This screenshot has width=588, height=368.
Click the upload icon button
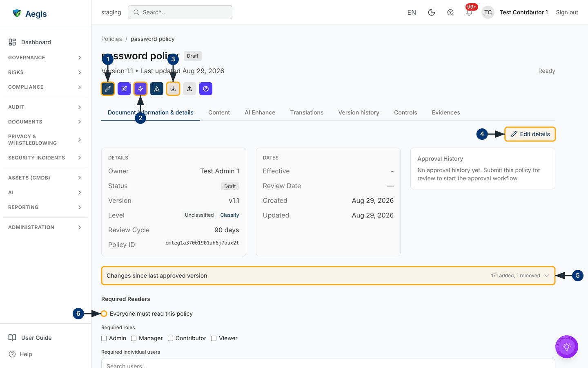coord(189,89)
